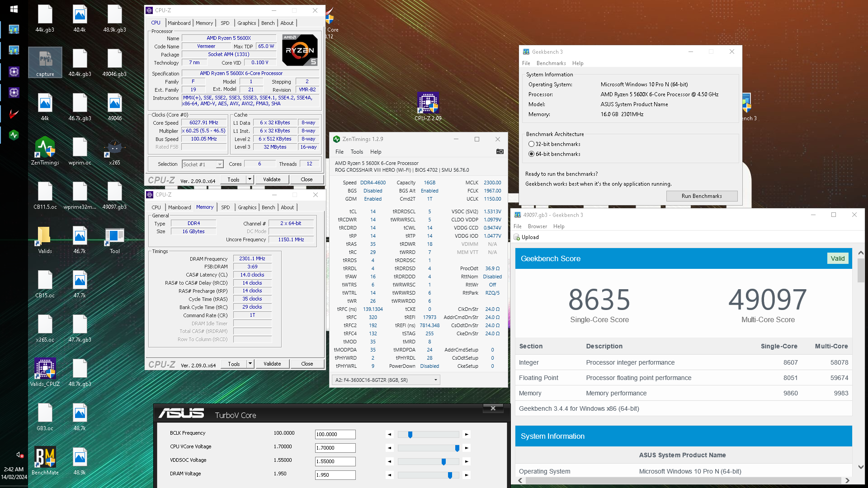Open the CPU-Z 2.09 desktop shortcut

tap(428, 107)
